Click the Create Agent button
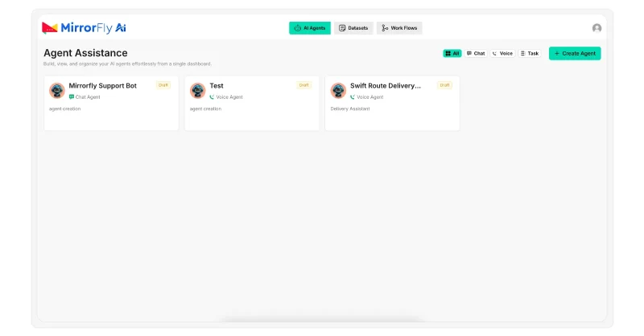 575,53
